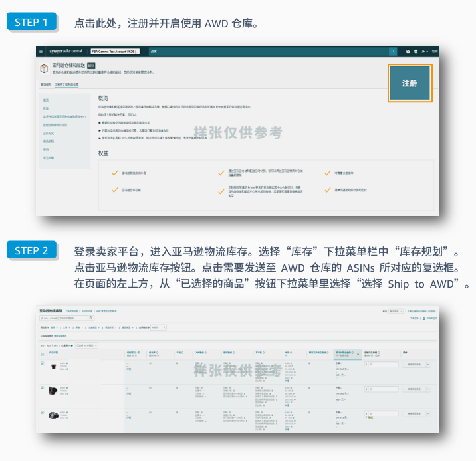
Task: Open the settings gear icon
Action: [416, 52]
